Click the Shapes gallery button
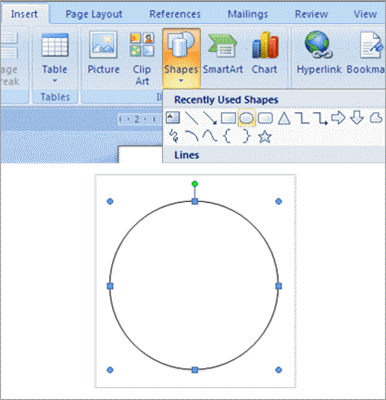Image resolution: width=386 pixels, height=400 pixels. (181, 58)
